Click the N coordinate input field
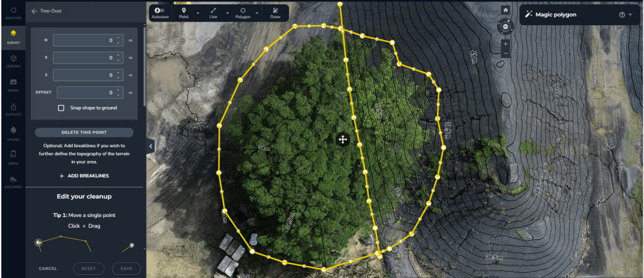The image size is (644, 278). pos(88,40)
